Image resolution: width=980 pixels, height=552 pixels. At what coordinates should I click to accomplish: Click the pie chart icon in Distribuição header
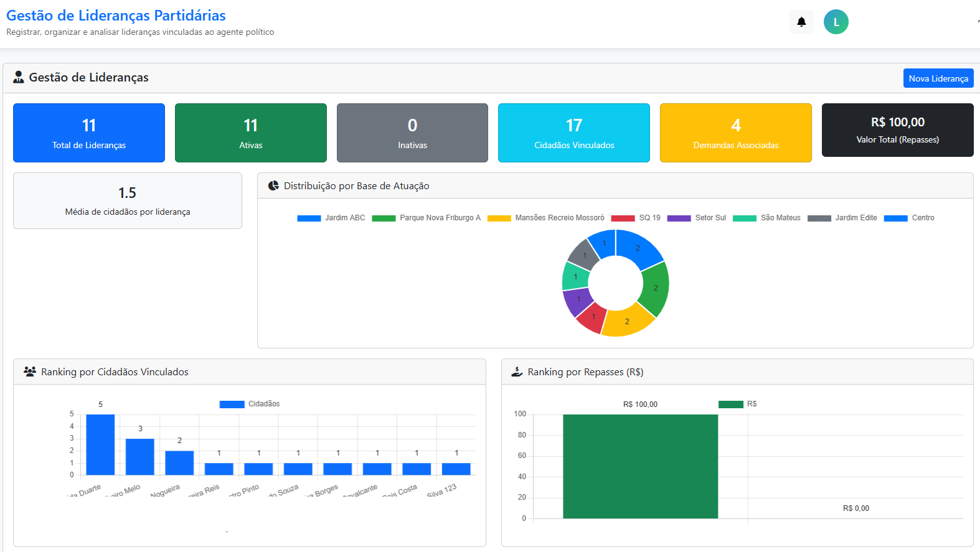pyautogui.click(x=273, y=185)
